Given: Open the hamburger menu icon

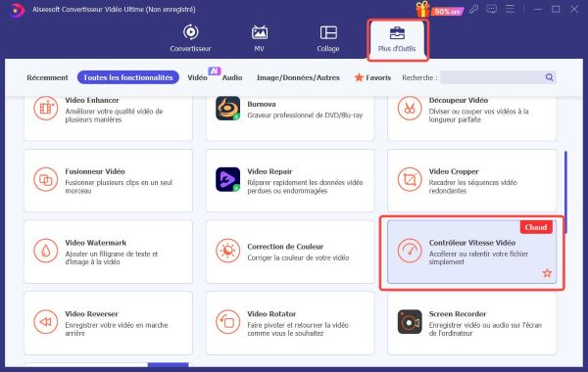Looking at the screenshot, I should tap(510, 9).
